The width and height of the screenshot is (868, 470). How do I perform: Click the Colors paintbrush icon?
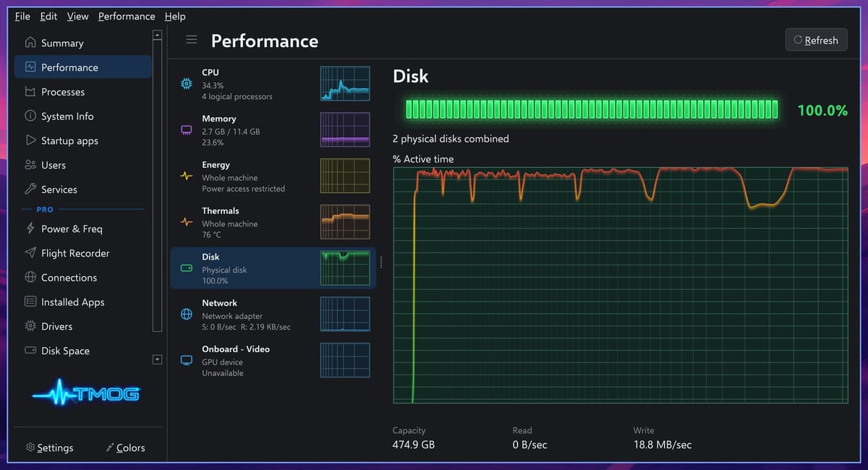point(110,448)
